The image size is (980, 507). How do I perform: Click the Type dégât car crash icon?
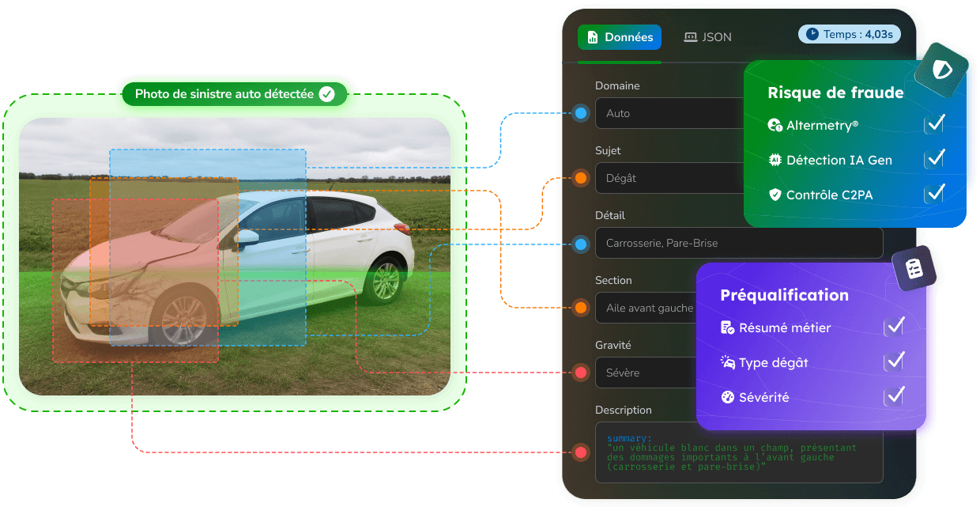click(728, 362)
